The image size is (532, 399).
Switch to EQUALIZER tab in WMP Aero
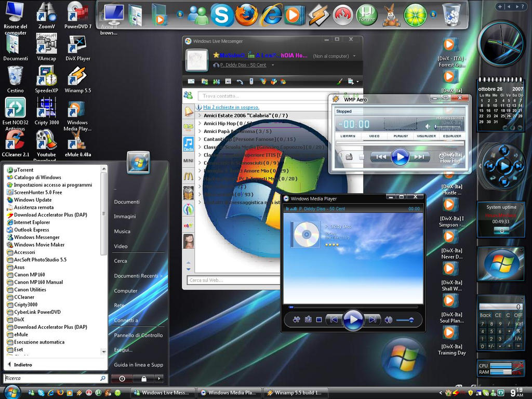(453, 136)
